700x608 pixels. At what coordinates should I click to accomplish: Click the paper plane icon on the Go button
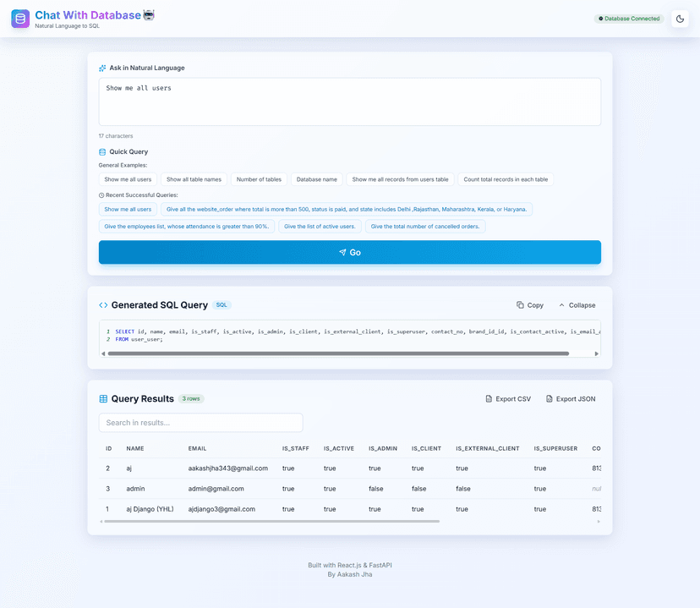coord(342,252)
